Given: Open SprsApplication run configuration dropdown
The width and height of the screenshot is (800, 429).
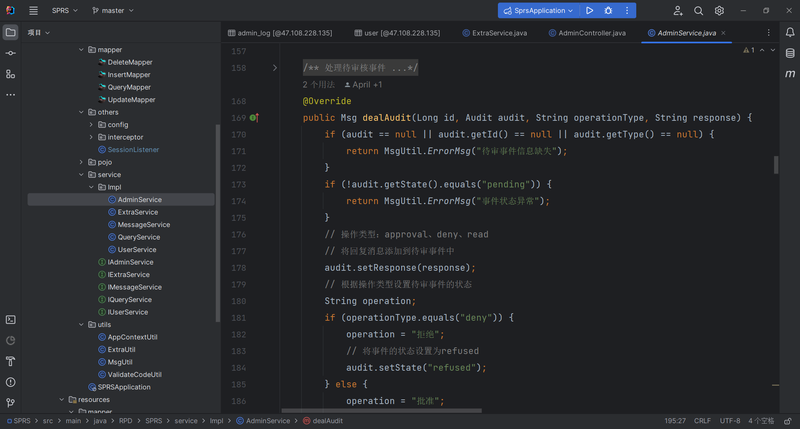Looking at the screenshot, I should point(538,10).
